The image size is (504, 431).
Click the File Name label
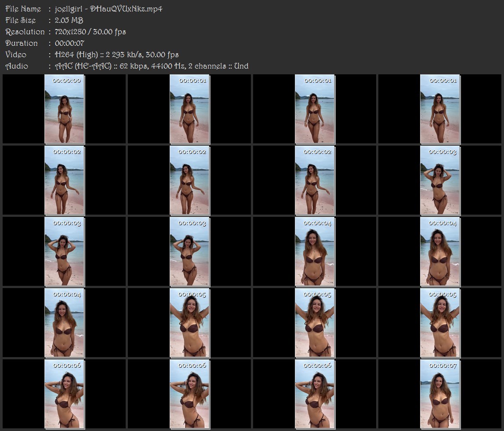[x=23, y=9]
